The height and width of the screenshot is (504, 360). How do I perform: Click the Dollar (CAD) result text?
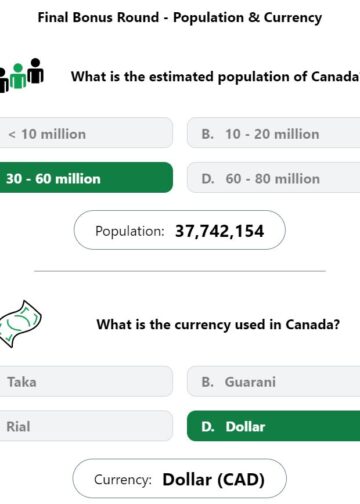click(214, 480)
